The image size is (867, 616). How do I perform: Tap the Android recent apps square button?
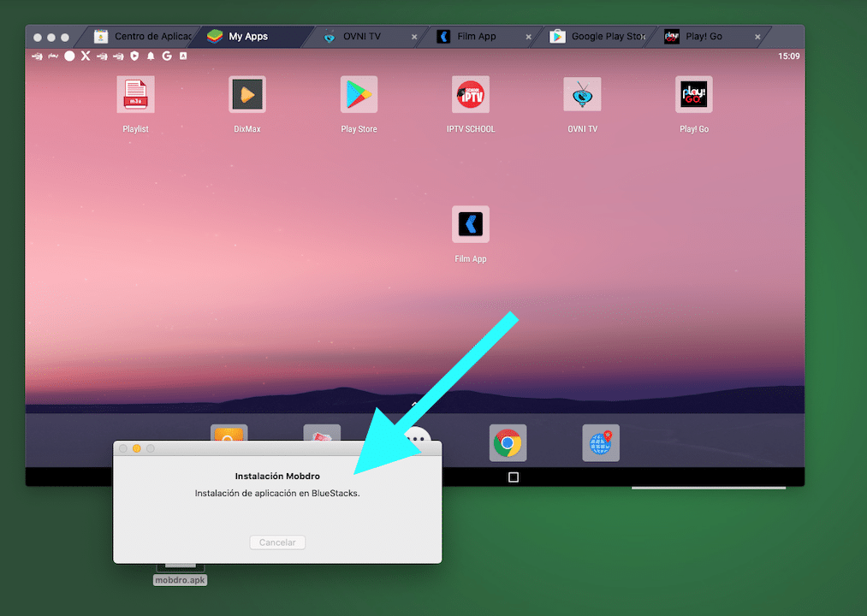514,477
